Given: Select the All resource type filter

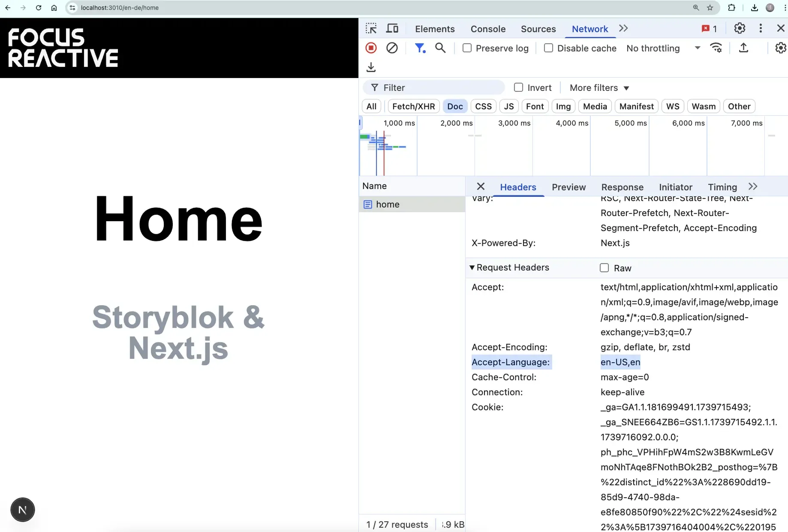Looking at the screenshot, I should pyautogui.click(x=371, y=106).
